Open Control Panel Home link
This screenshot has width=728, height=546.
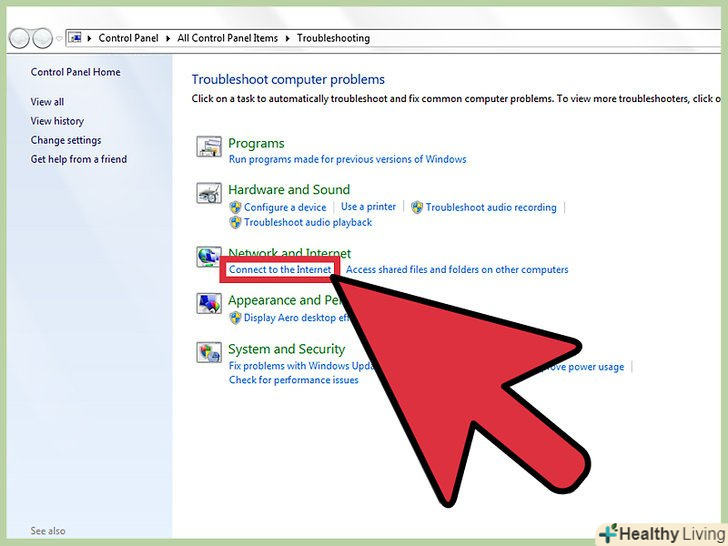75,72
